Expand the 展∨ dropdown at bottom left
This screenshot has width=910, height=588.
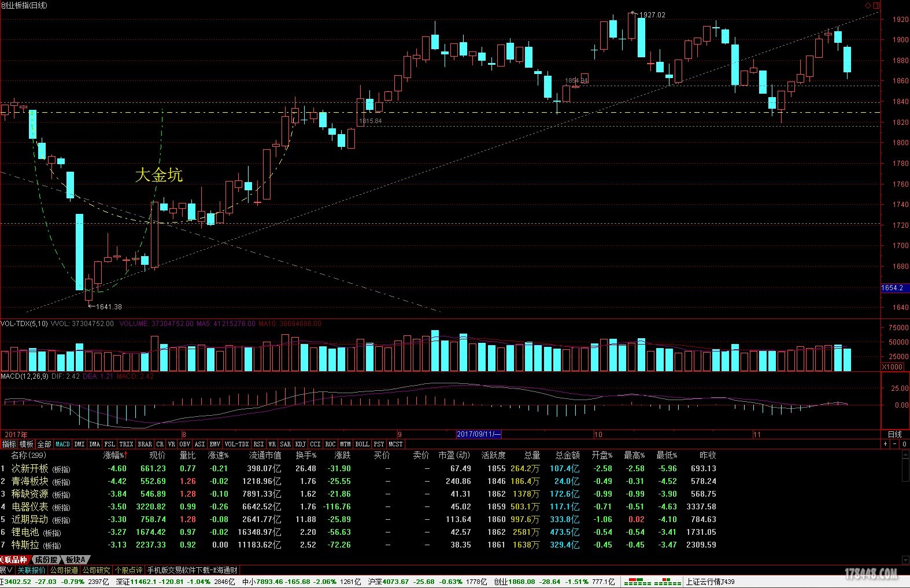tap(6, 570)
